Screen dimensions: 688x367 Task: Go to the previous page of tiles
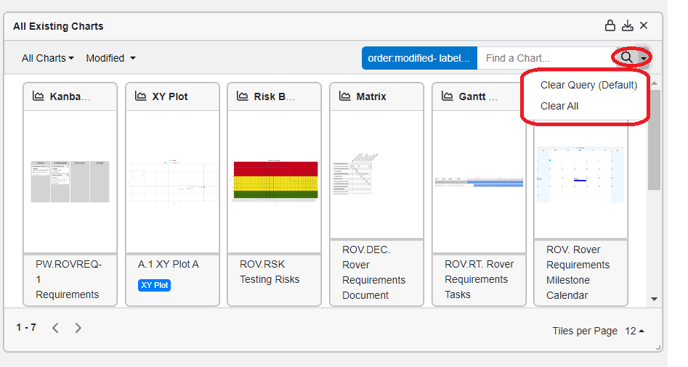(55, 328)
